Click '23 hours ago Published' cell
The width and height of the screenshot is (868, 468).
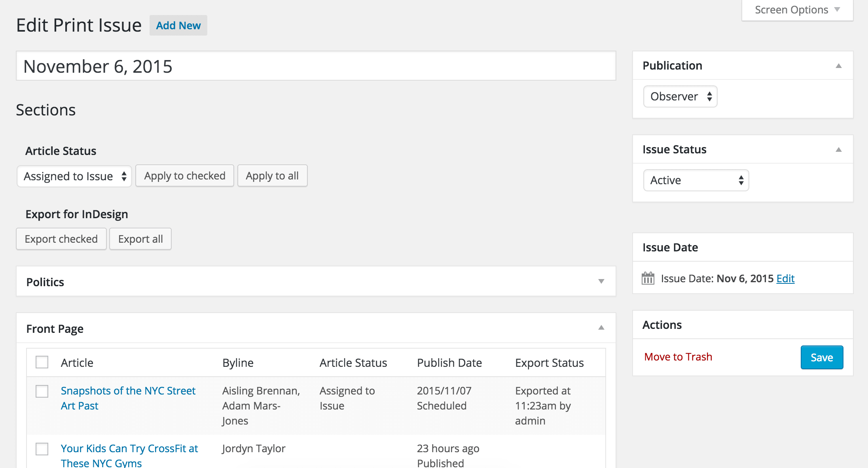[448, 455]
